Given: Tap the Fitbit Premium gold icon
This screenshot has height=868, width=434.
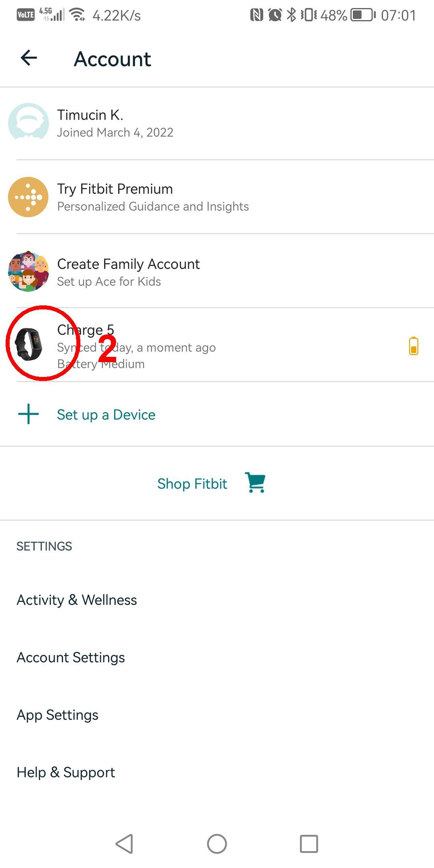Looking at the screenshot, I should coord(29,197).
